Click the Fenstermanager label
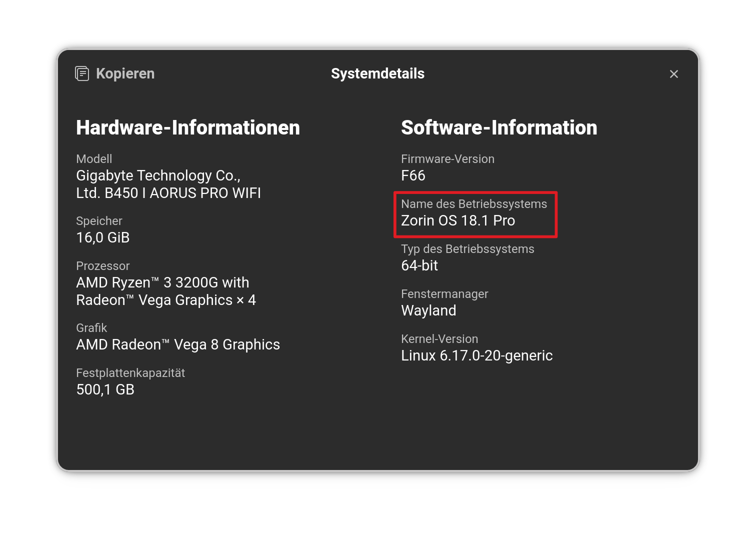Image resolution: width=756 pixels, height=536 pixels. point(444,294)
